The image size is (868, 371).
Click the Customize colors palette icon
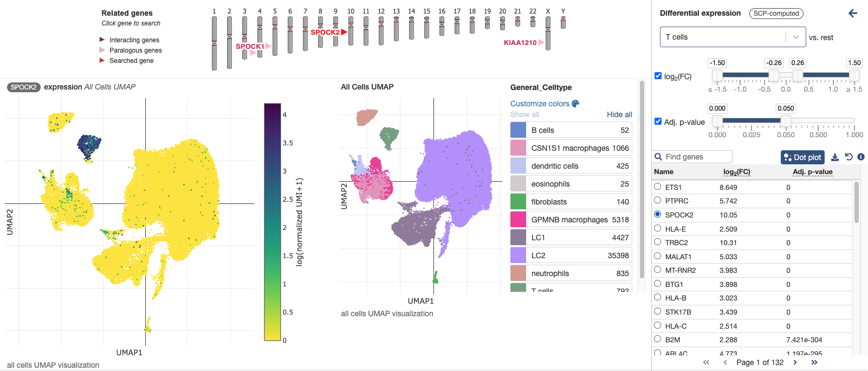[575, 104]
